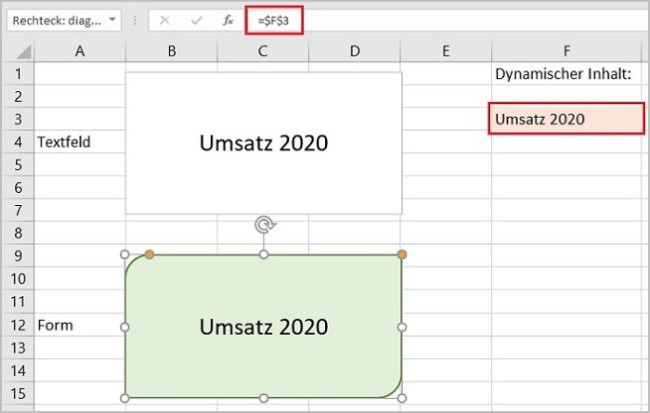Click the Name Box showing Rechteck: diag...

pyautogui.click(x=64, y=20)
